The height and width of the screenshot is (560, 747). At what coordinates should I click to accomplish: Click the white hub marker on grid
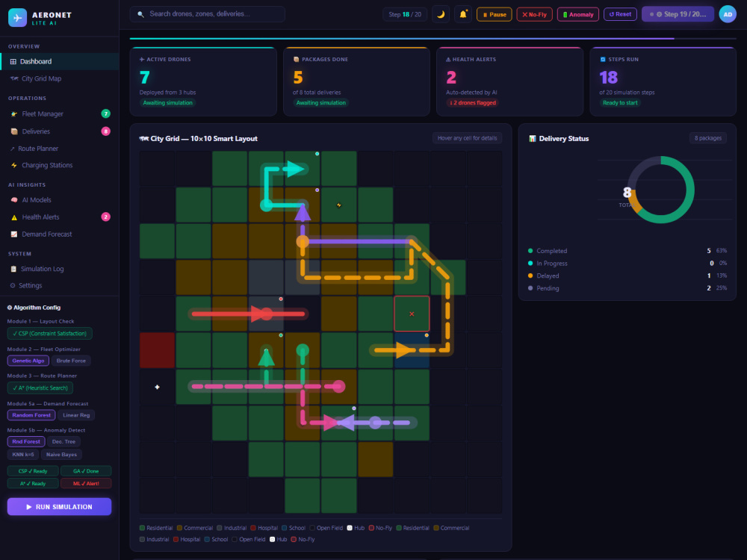tap(157, 387)
